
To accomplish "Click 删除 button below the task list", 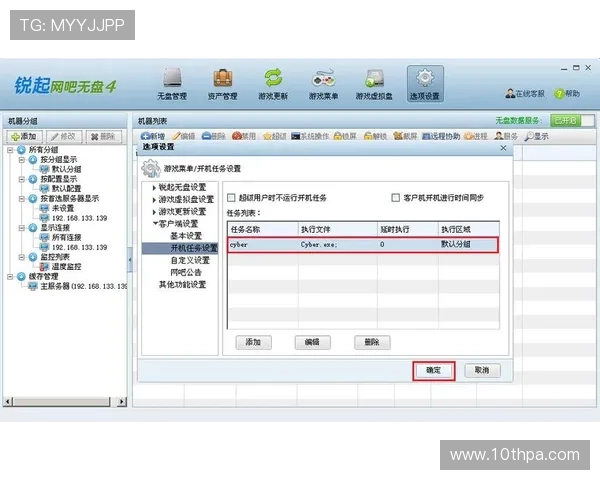I will (x=372, y=343).
